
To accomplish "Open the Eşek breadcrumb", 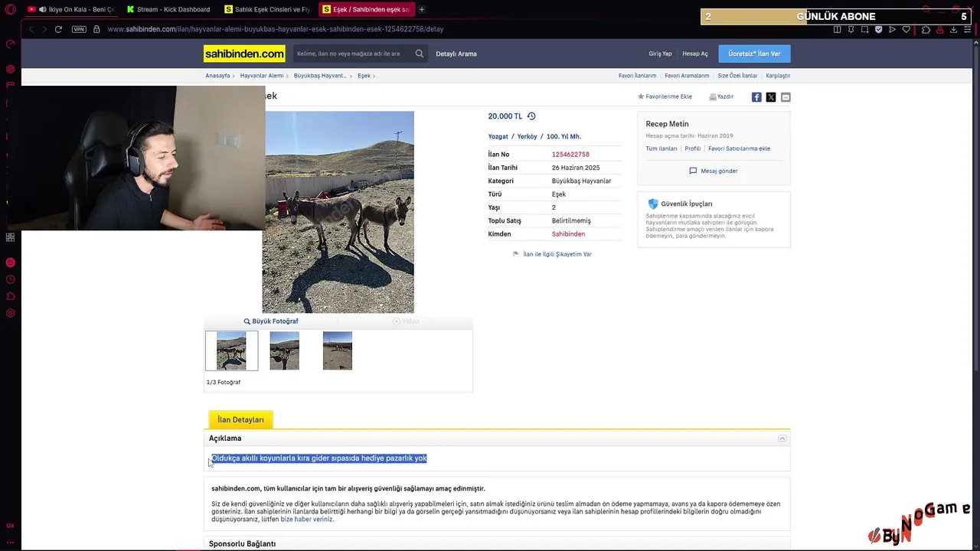I will point(364,76).
